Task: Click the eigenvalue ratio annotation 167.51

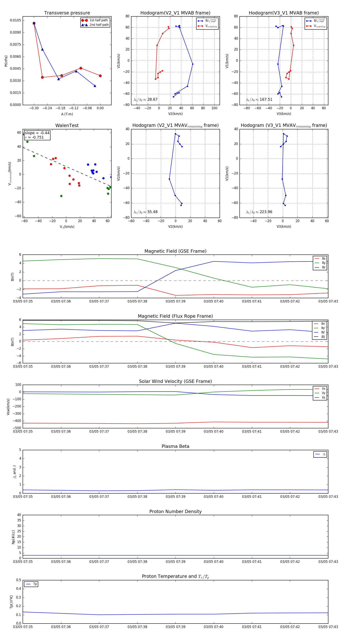Action: pyautogui.click(x=259, y=100)
